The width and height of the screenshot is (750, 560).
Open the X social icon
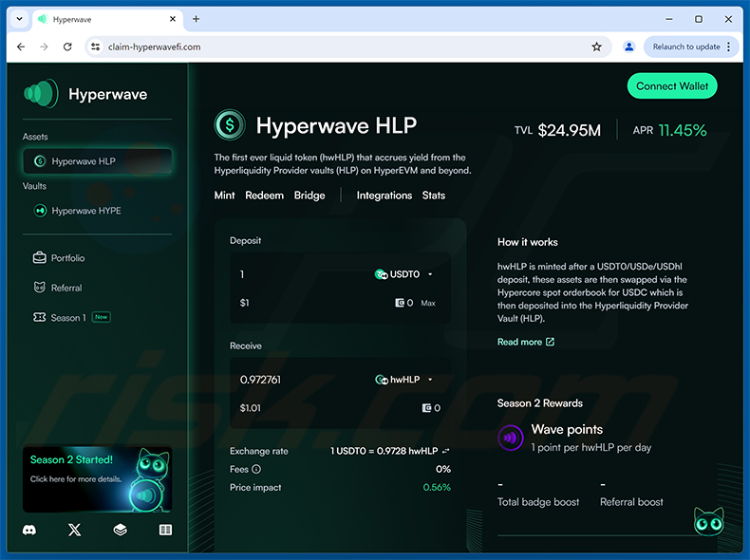[75, 530]
